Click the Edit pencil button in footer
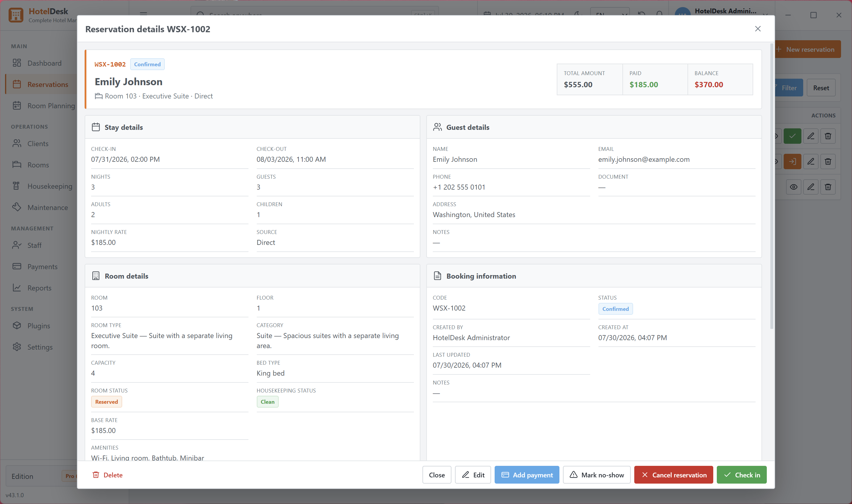This screenshot has height=504, width=852. (473, 475)
